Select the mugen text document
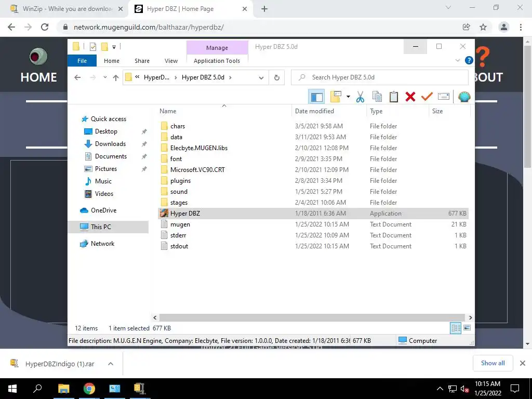 coord(180,224)
